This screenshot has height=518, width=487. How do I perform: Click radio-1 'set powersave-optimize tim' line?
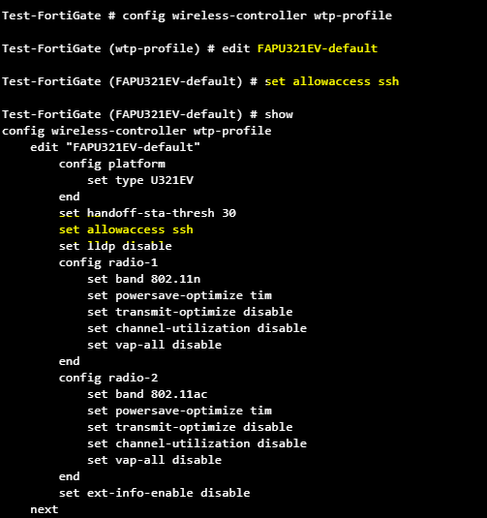(x=179, y=296)
